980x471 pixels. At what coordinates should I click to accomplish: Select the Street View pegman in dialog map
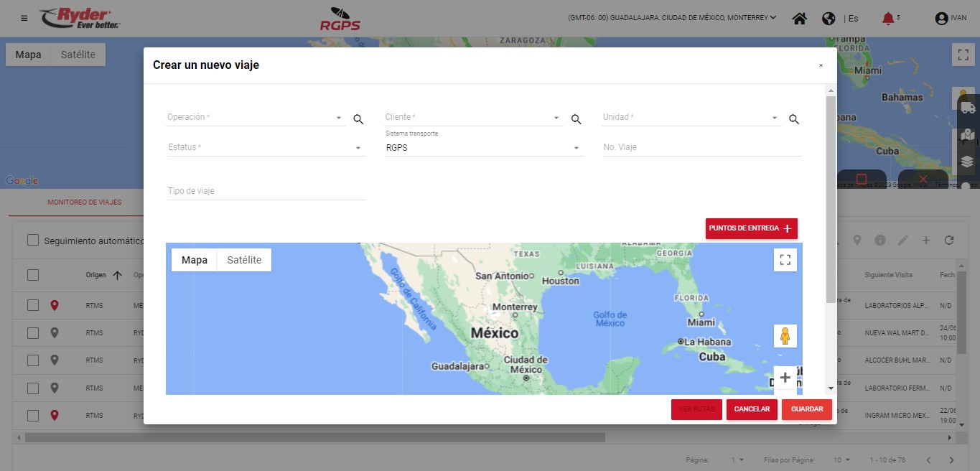point(785,336)
